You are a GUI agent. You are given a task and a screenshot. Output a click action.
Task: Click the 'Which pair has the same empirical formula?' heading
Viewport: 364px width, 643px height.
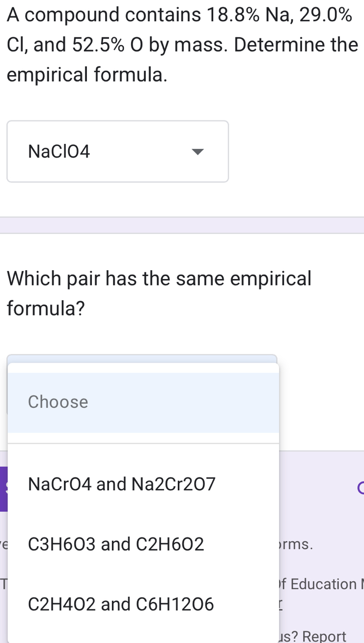tap(160, 292)
